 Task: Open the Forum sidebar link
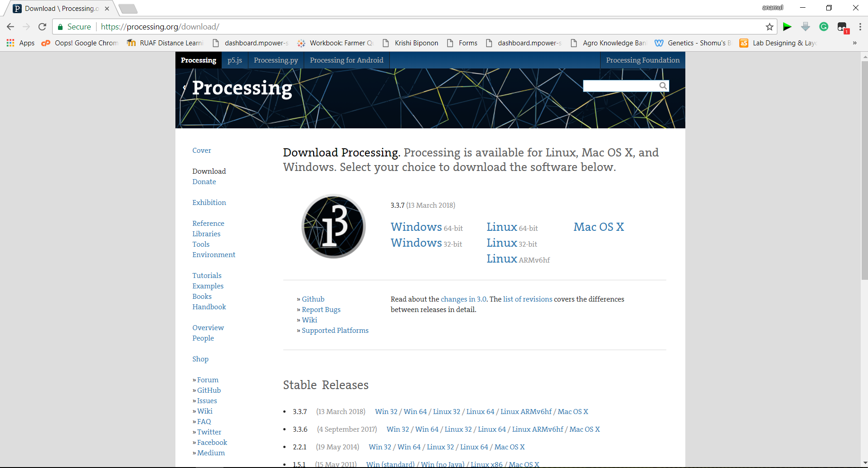tap(208, 380)
